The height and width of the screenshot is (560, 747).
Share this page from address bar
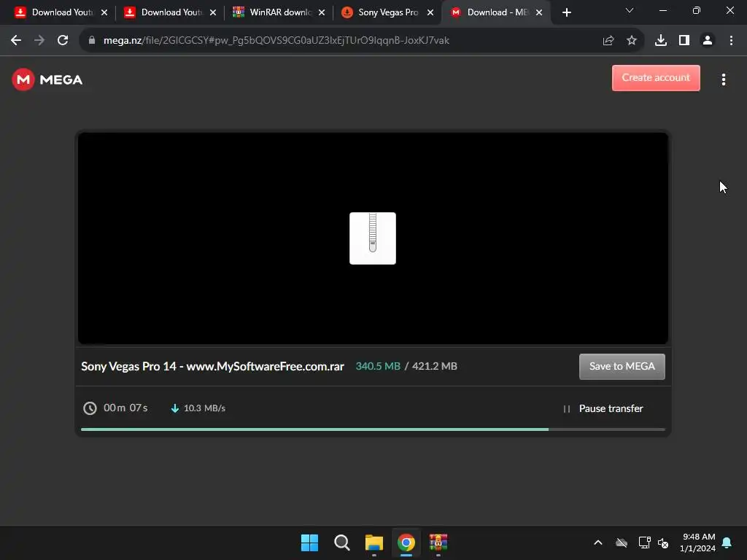tap(608, 41)
